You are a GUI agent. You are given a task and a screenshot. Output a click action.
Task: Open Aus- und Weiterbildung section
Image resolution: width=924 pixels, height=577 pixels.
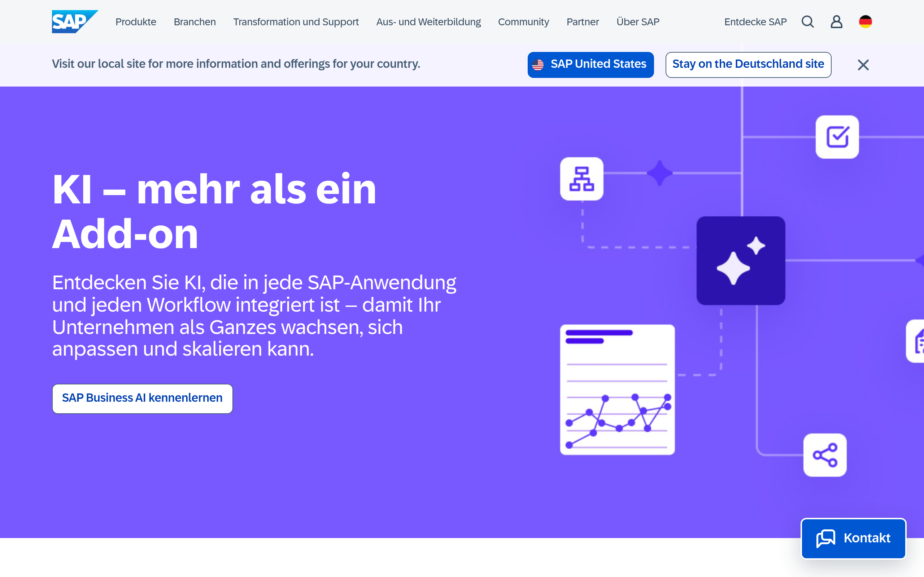click(428, 22)
